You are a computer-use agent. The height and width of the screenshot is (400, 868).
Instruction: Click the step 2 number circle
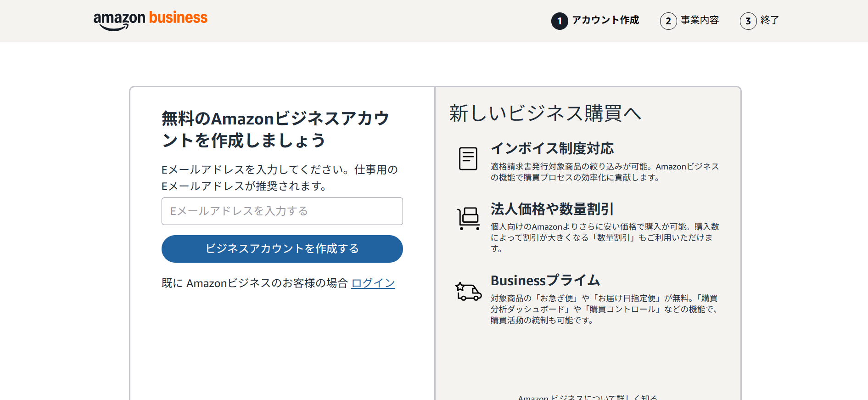tap(668, 21)
